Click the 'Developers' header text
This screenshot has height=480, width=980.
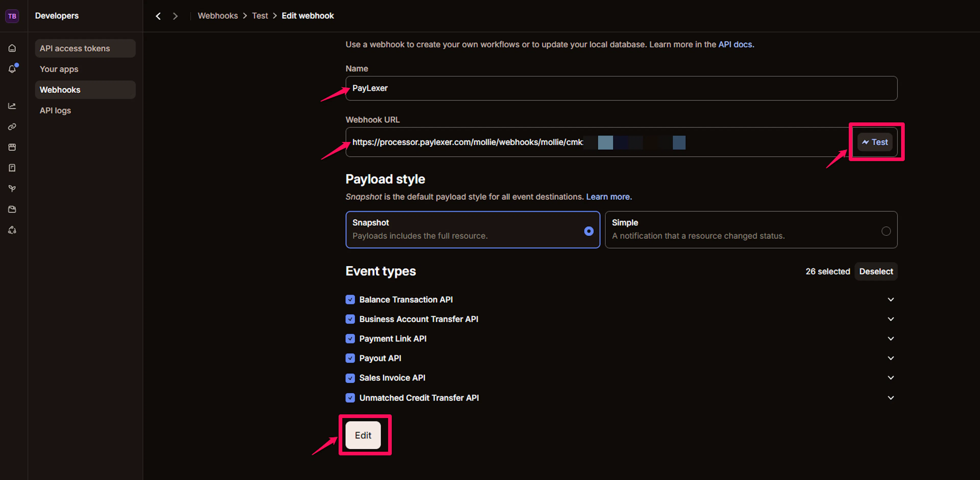coord(57,16)
